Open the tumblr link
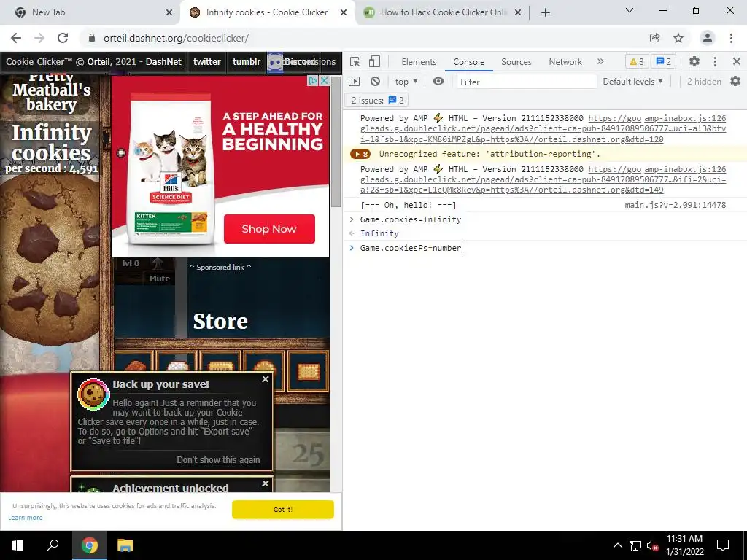 tap(247, 61)
